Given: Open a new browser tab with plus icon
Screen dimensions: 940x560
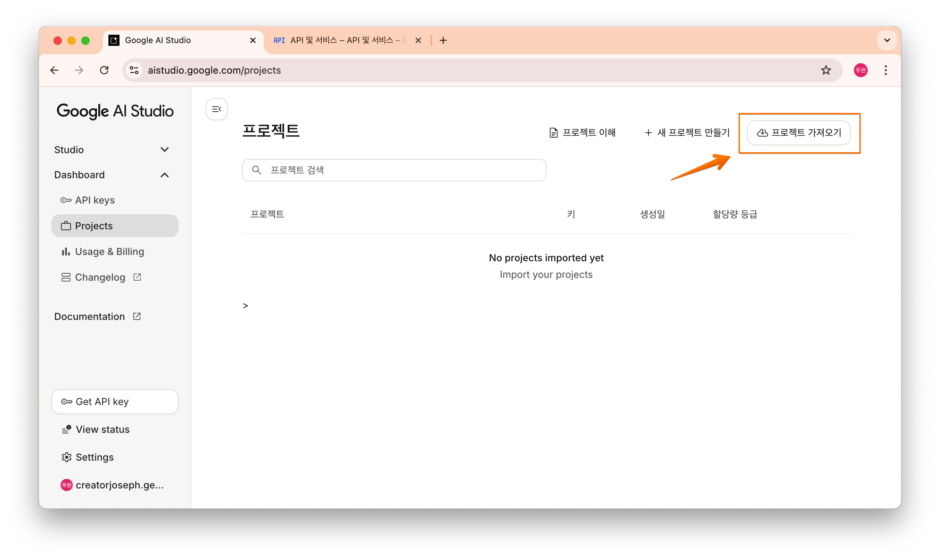Looking at the screenshot, I should point(443,40).
